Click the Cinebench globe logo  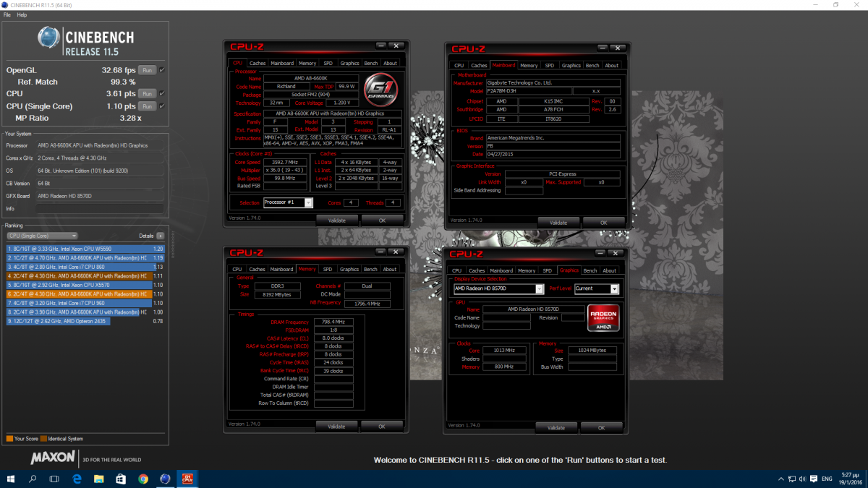click(x=50, y=38)
